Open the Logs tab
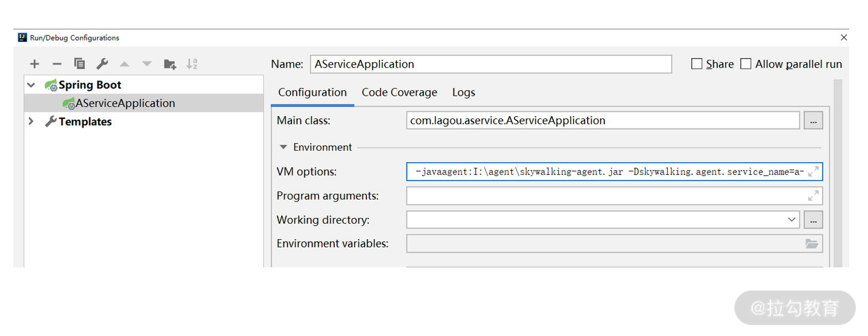The height and width of the screenshot is (336, 868). click(x=464, y=92)
